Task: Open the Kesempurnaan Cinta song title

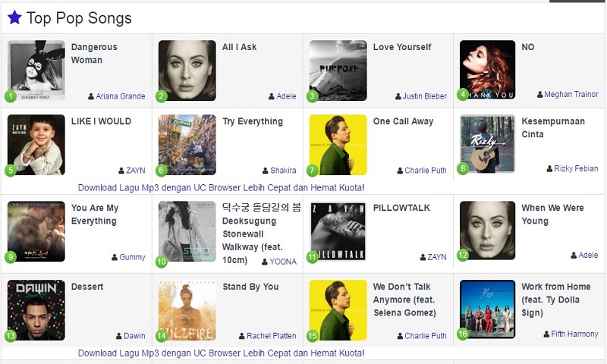Action: point(553,127)
